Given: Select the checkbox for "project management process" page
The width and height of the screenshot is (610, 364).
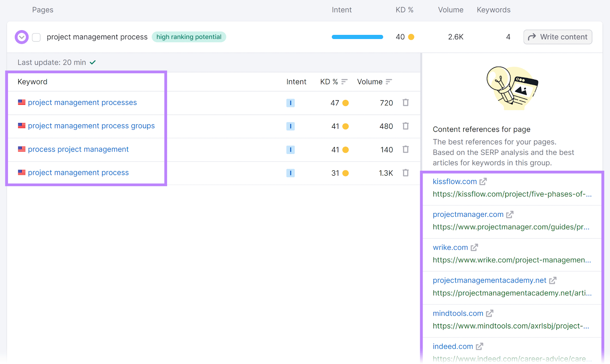Looking at the screenshot, I should [x=36, y=37].
